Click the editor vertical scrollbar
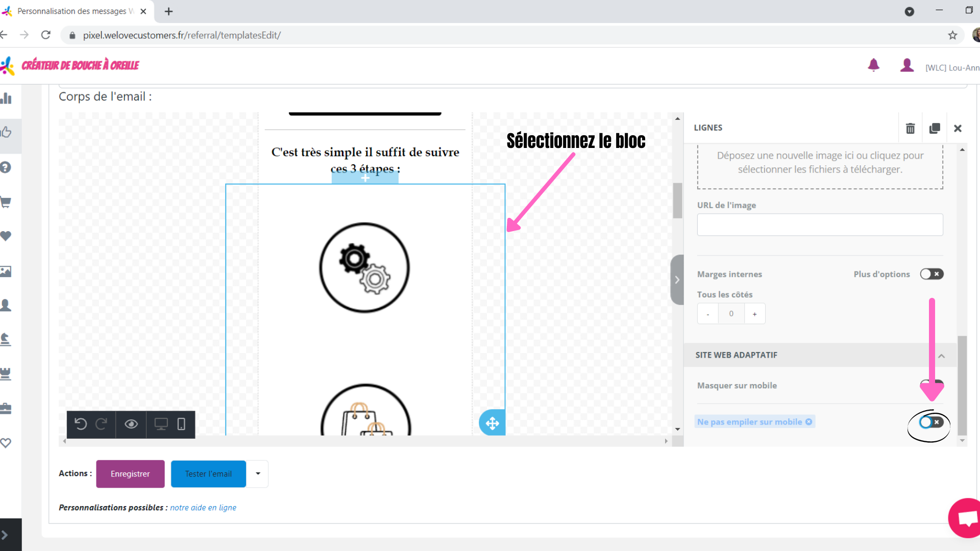Image resolution: width=980 pixels, height=551 pixels. tap(677, 201)
